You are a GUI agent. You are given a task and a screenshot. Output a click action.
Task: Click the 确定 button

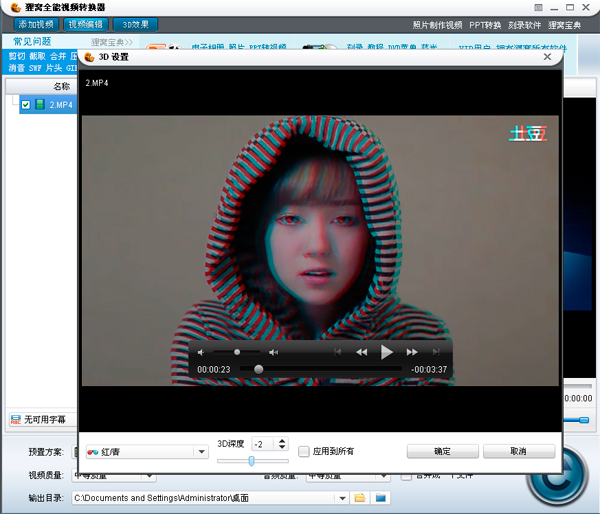(x=443, y=451)
